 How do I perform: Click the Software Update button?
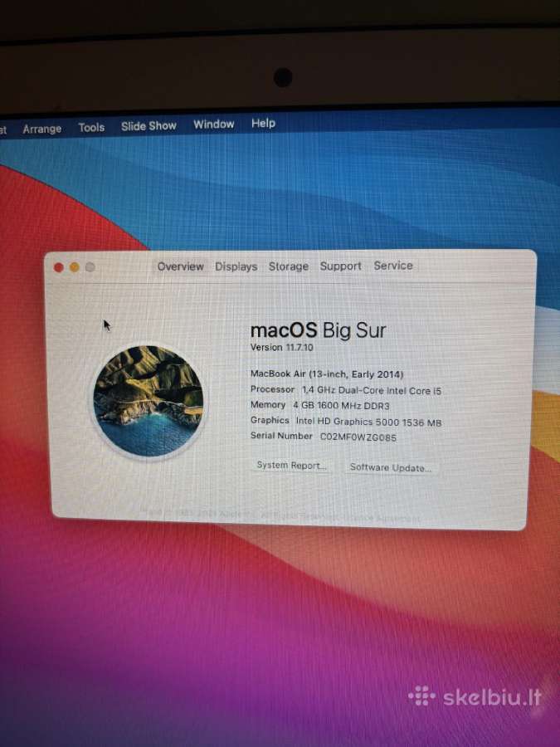point(391,467)
